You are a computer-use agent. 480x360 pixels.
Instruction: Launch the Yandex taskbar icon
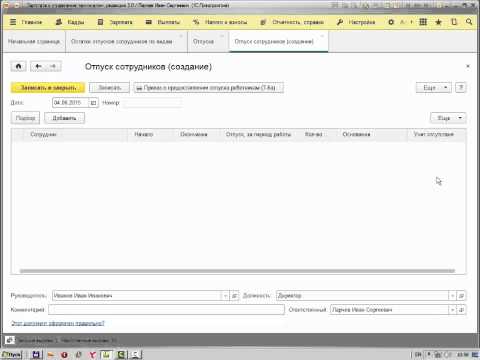coord(92,355)
